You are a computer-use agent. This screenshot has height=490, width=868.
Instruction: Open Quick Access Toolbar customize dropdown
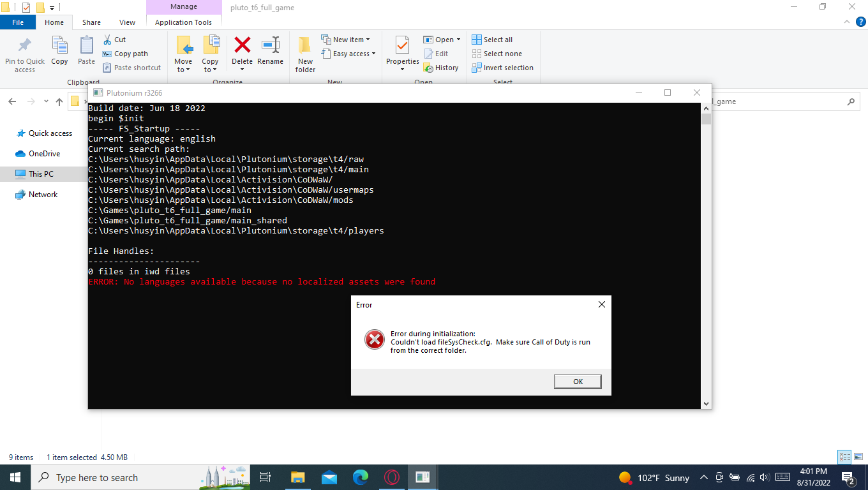[x=52, y=8]
